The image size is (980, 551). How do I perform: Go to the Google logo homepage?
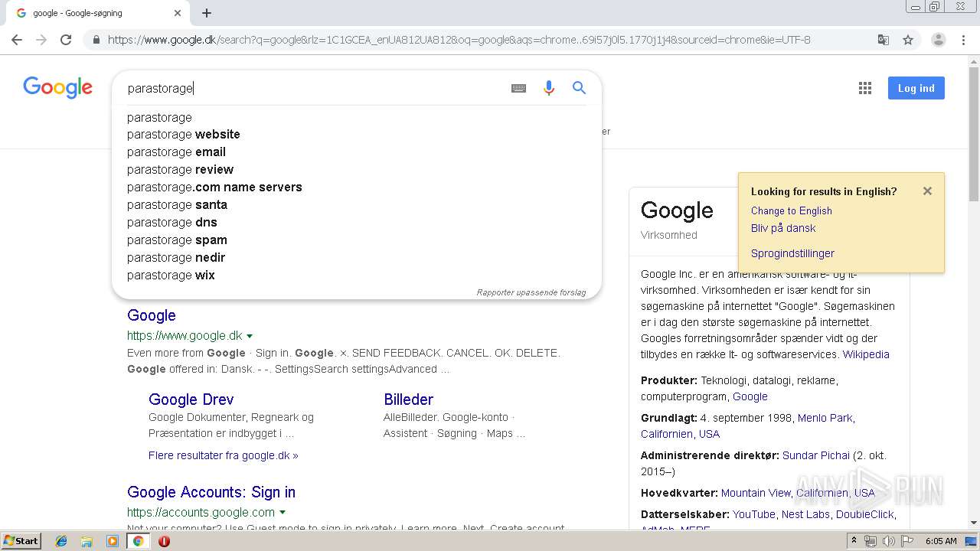point(58,87)
